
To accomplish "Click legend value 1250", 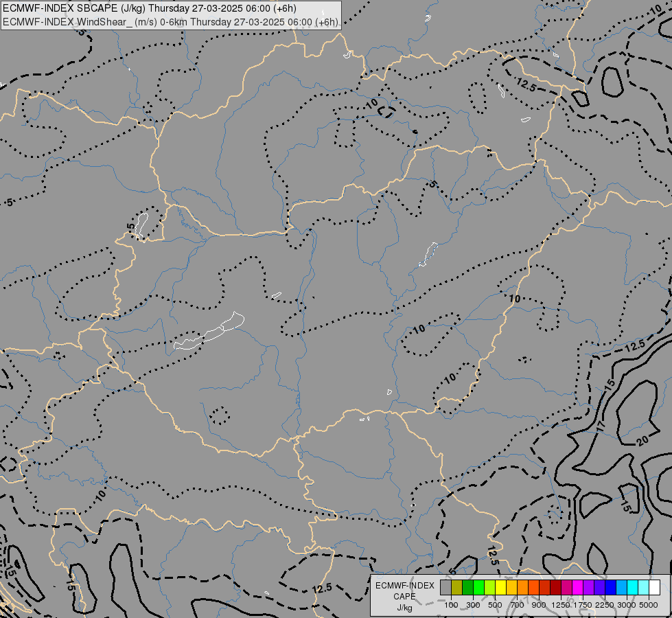I will [561, 605].
